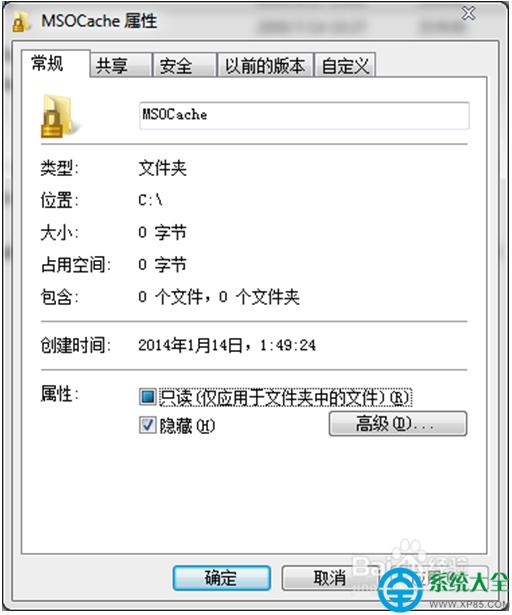This screenshot has width=512, height=615.
Task: Click the MSOCache folder name field
Action: pos(304,115)
